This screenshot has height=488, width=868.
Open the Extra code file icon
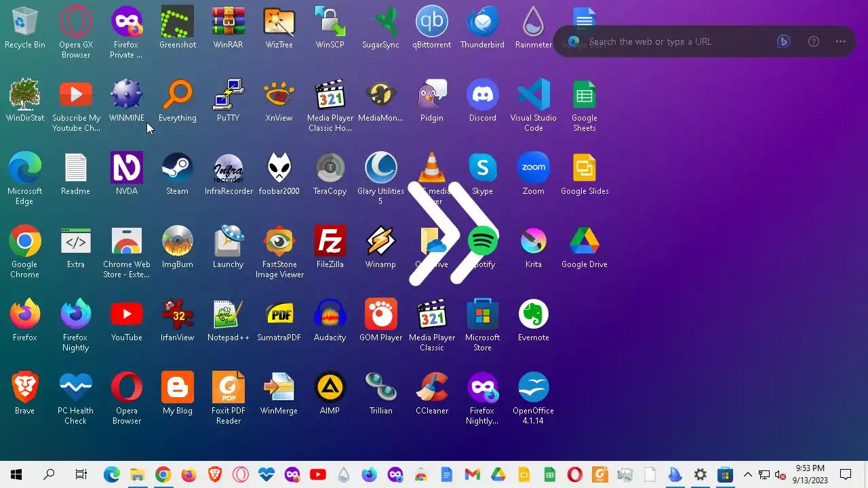(x=76, y=248)
